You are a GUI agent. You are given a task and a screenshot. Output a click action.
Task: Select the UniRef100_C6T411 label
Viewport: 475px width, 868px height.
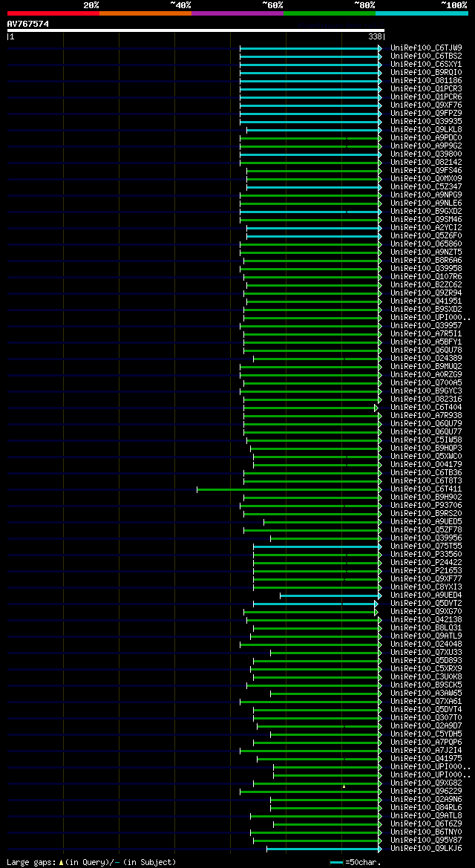426,489
